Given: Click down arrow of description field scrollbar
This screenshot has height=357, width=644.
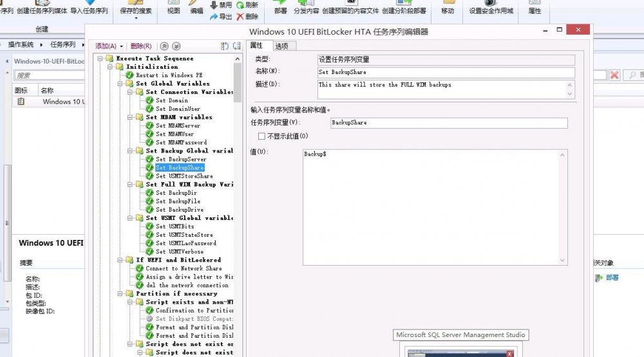Looking at the screenshot, I should pyautogui.click(x=570, y=94).
